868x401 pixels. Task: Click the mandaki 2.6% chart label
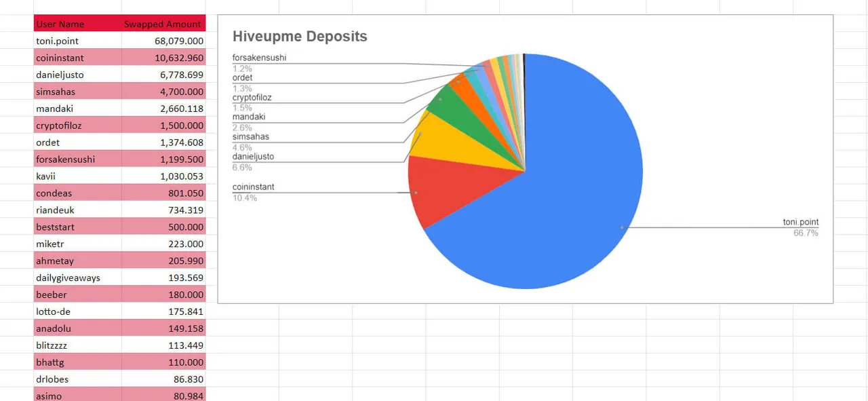(249, 122)
